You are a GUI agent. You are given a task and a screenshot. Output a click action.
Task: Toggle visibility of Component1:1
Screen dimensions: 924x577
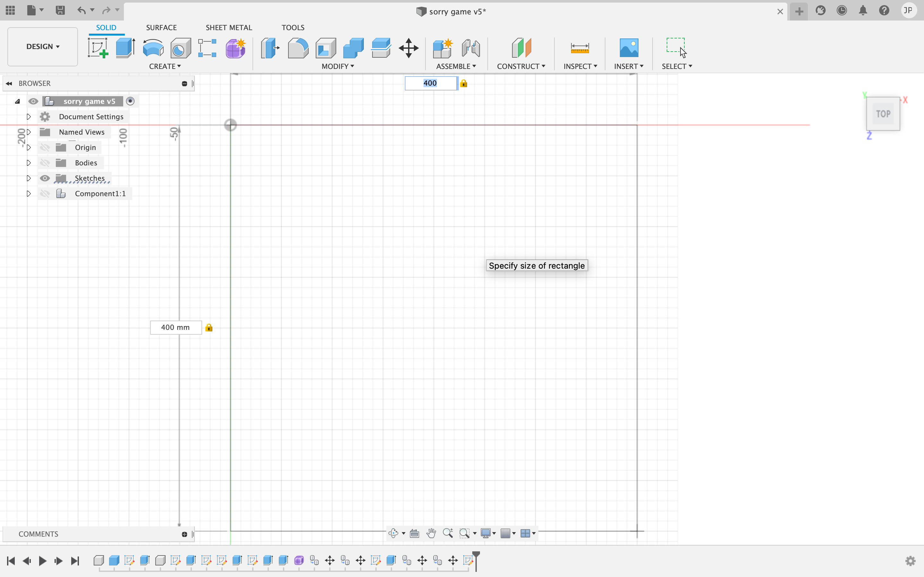[x=45, y=193]
